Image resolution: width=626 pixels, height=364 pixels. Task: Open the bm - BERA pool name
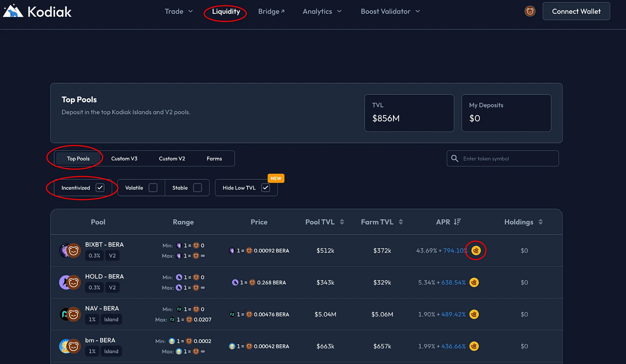click(100, 340)
